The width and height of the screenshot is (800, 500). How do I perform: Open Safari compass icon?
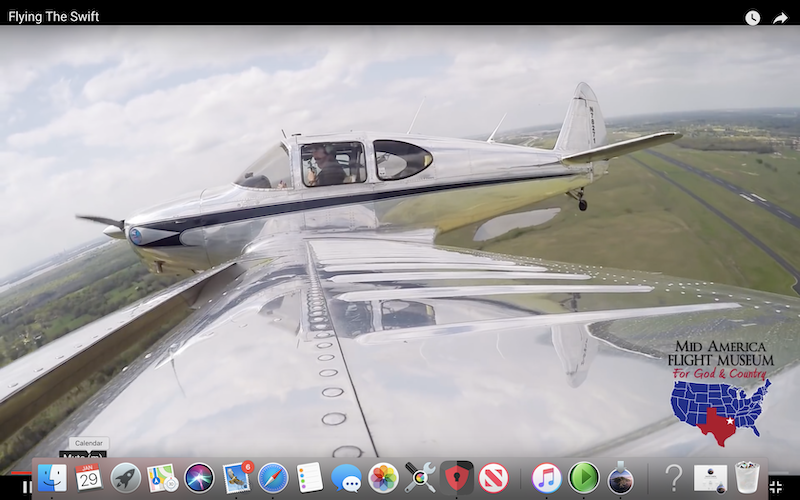(273, 478)
